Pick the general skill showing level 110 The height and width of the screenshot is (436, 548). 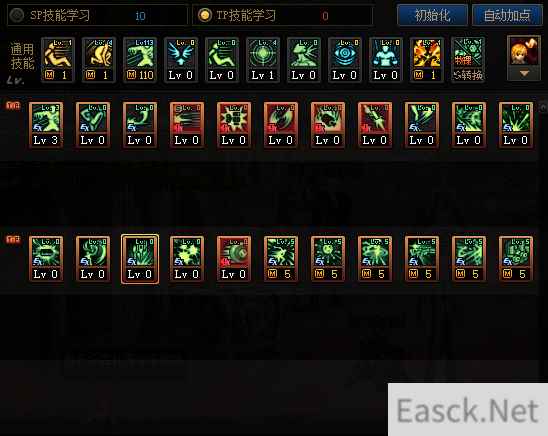click(x=140, y=60)
